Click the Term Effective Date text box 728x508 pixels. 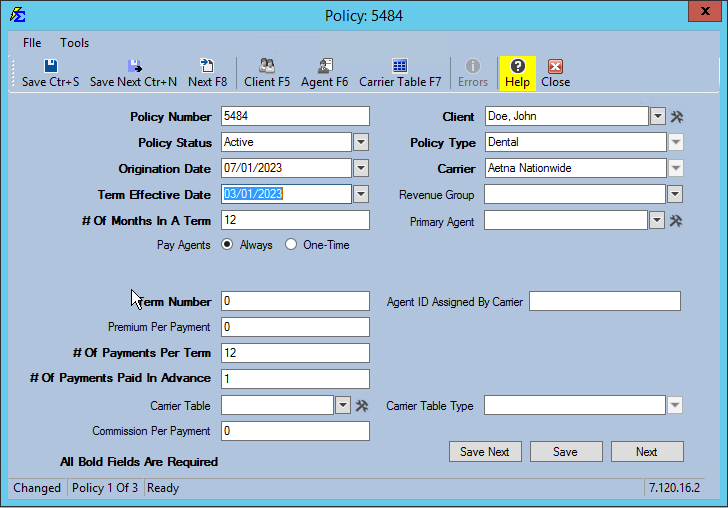(x=286, y=194)
